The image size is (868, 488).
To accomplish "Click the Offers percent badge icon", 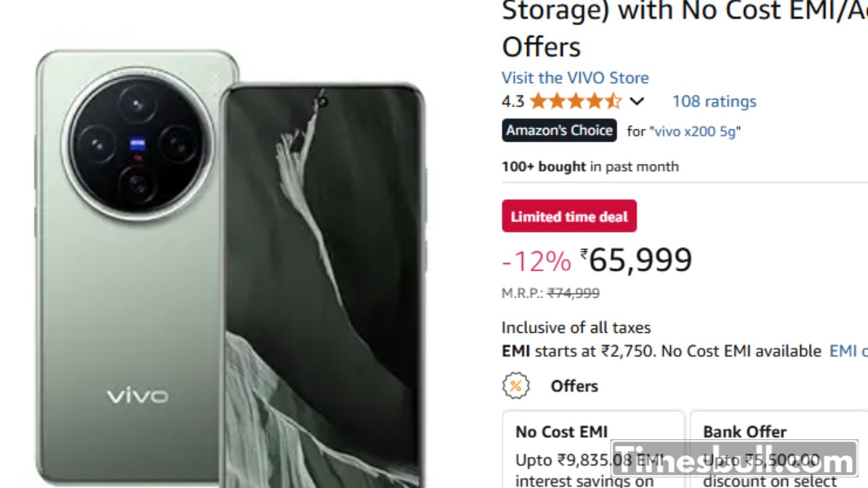I will 515,386.
